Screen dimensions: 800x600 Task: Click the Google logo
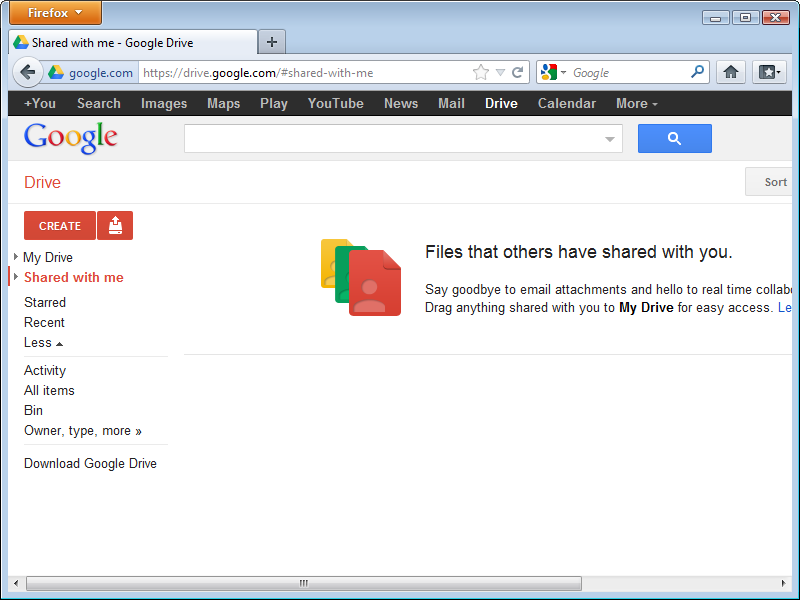(x=70, y=138)
